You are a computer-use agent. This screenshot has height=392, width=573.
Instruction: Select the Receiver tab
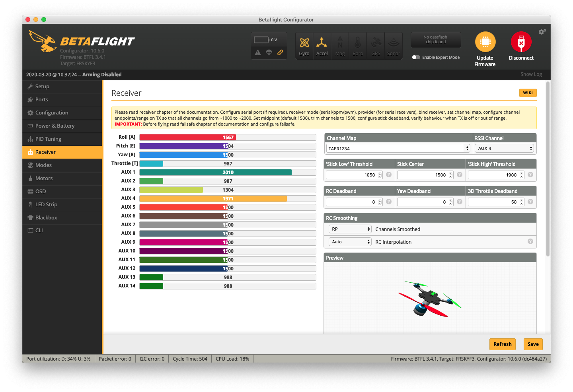62,152
